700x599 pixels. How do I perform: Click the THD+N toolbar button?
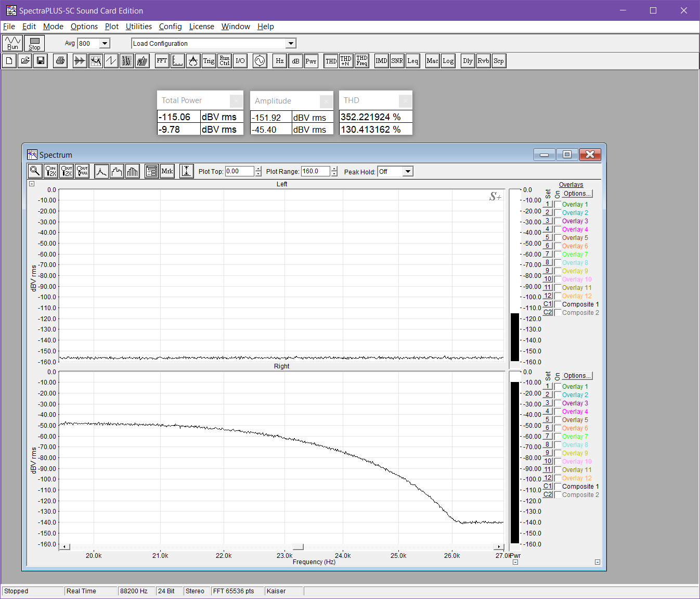pos(346,61)
